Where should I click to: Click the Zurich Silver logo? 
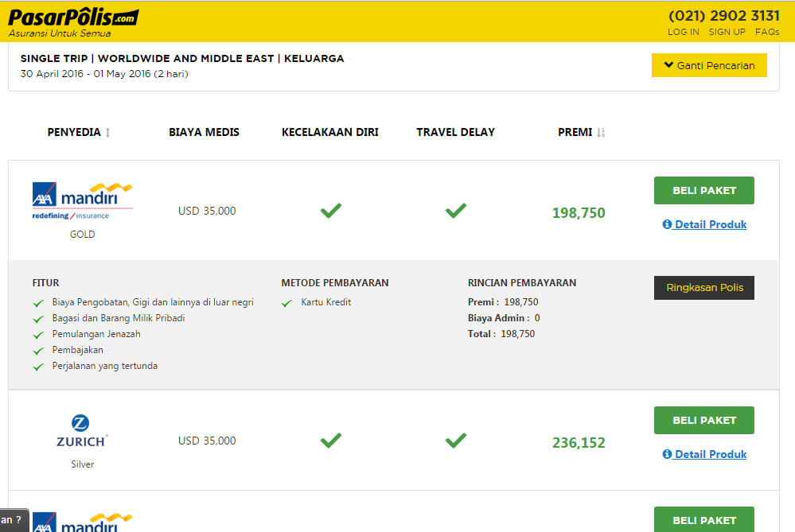[82, 431]
